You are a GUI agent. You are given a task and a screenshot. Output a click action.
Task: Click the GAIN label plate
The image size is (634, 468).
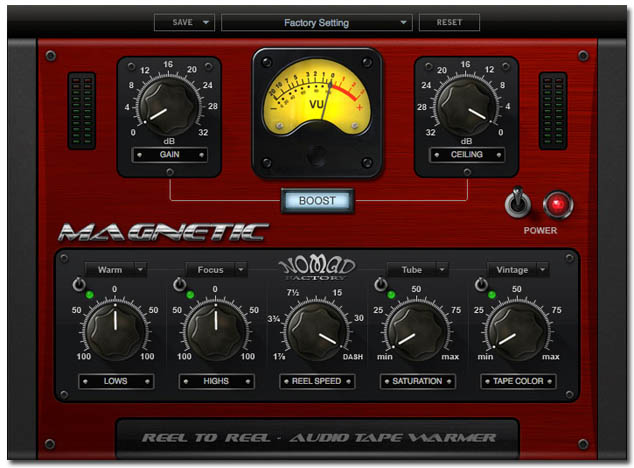(x=169, y=155)
